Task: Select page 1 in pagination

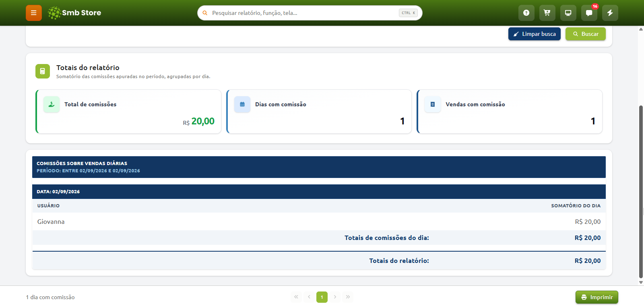Action: 322,297
